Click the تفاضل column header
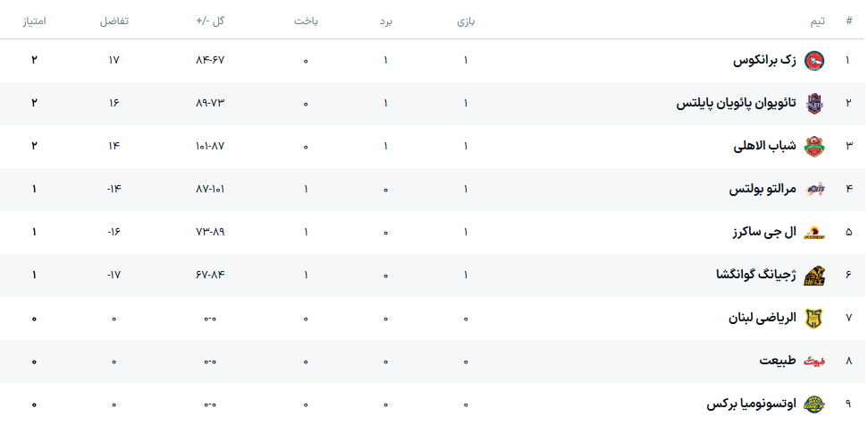Image resolution: width=868 pixels, height=426 pixels. click(x=114, y=21)
